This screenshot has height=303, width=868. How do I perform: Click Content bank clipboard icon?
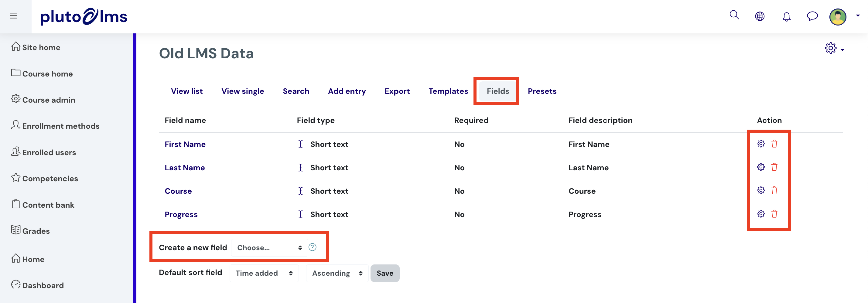(15, 204)
